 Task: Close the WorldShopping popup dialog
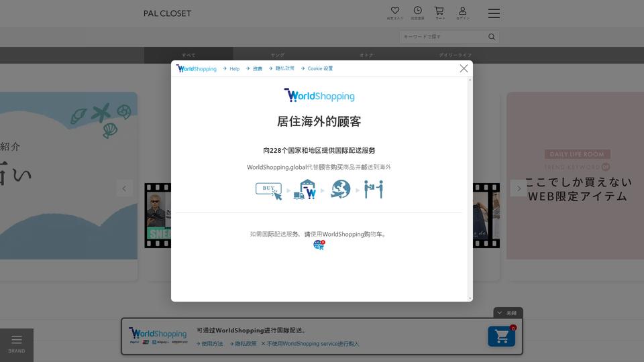click(464, 68)
